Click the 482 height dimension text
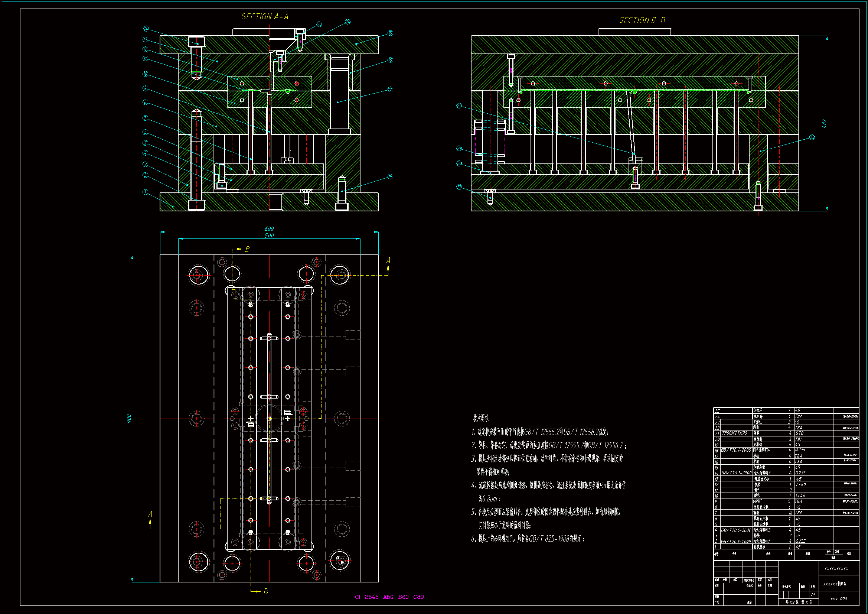 click(x=824, y=123)
